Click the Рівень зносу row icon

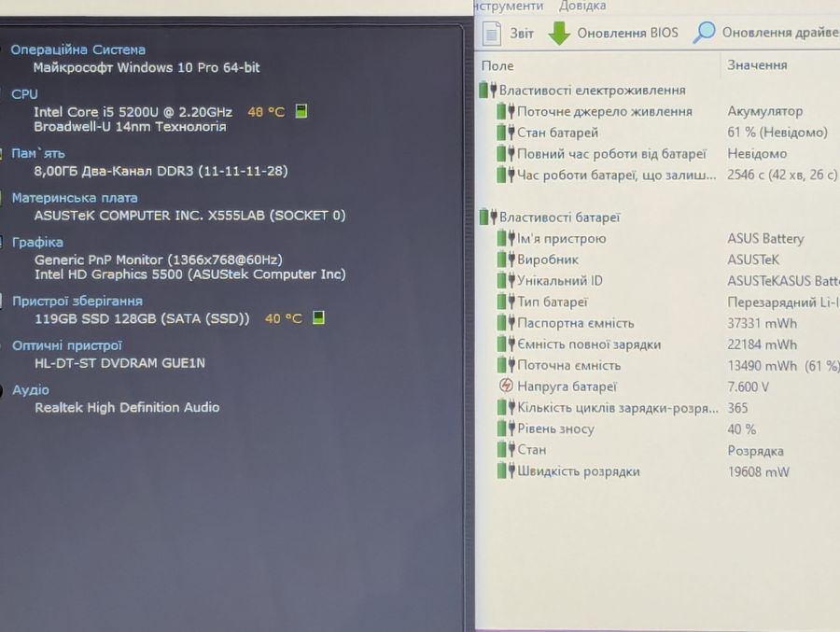(506, 428)
